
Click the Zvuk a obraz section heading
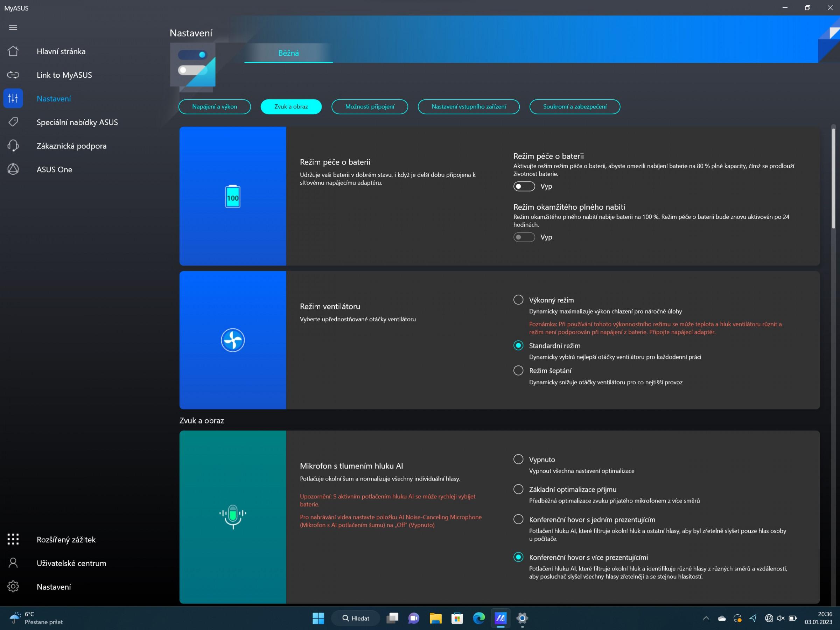pos(202,420)
